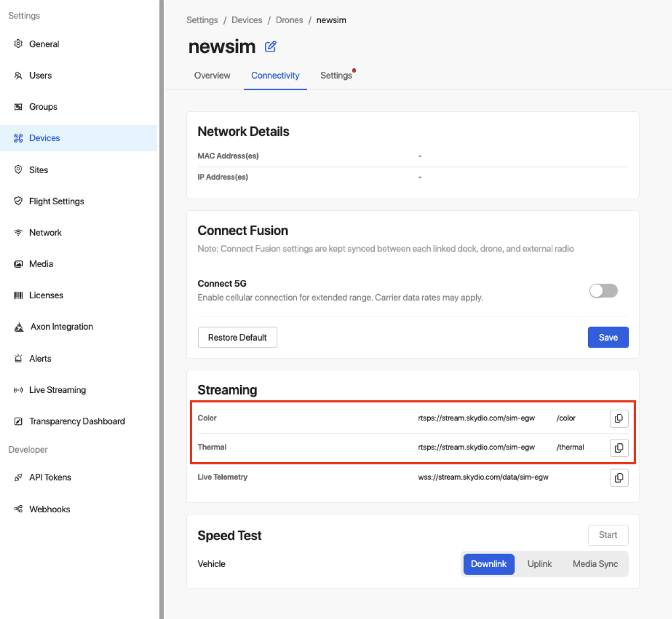Copy the Thermal stream URL
The width and height of the screenshot is (672, 619).
[619, 448]
